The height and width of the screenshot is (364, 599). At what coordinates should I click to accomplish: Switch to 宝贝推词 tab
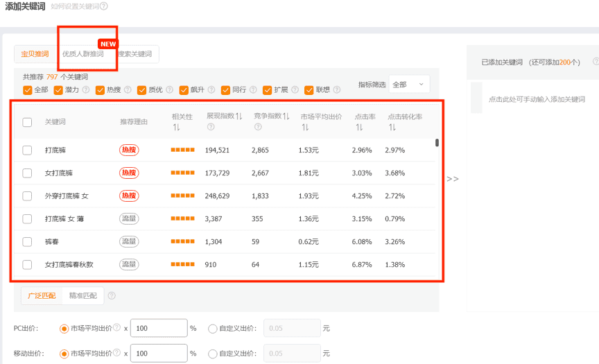pos(35,54)
